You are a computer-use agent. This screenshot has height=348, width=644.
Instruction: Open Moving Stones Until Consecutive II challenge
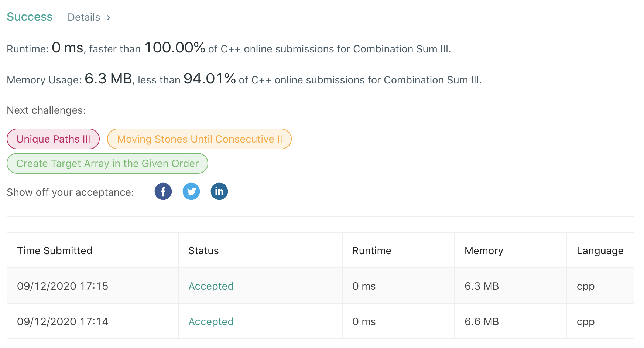tap(199, 139)
